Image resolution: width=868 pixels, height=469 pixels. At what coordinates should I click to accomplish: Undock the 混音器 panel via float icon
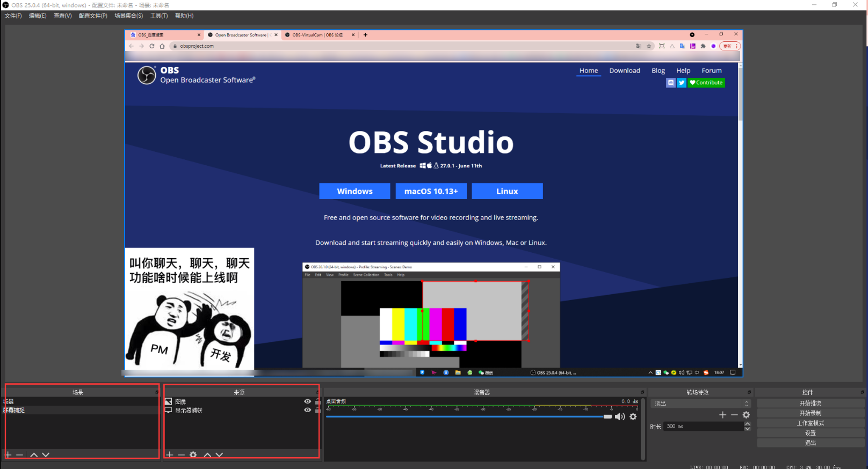642,392
